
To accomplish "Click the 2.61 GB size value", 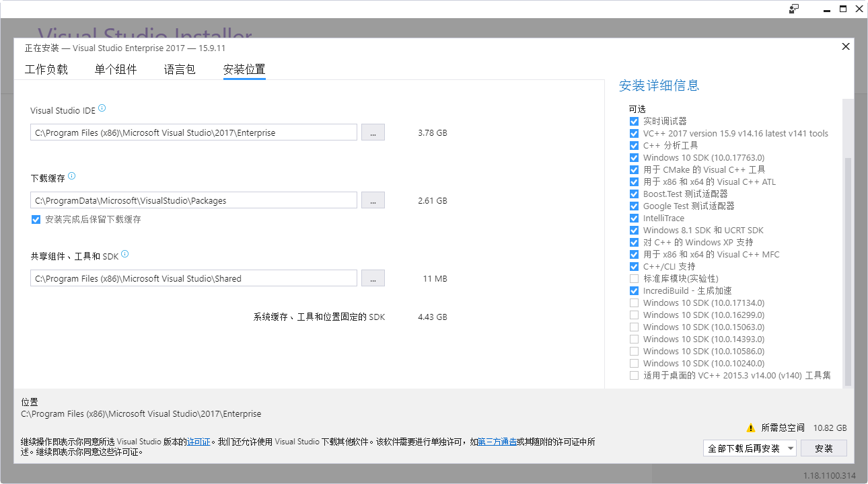I will coord(433,200).
